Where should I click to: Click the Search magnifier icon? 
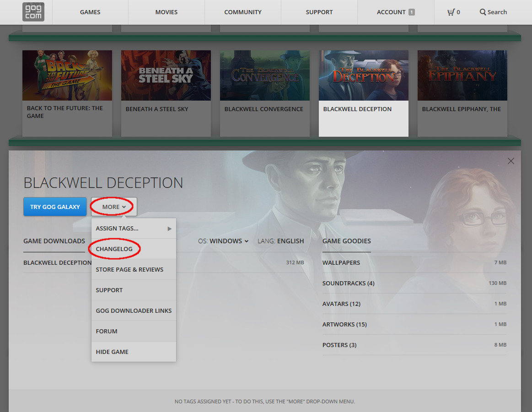coord(483,12)
